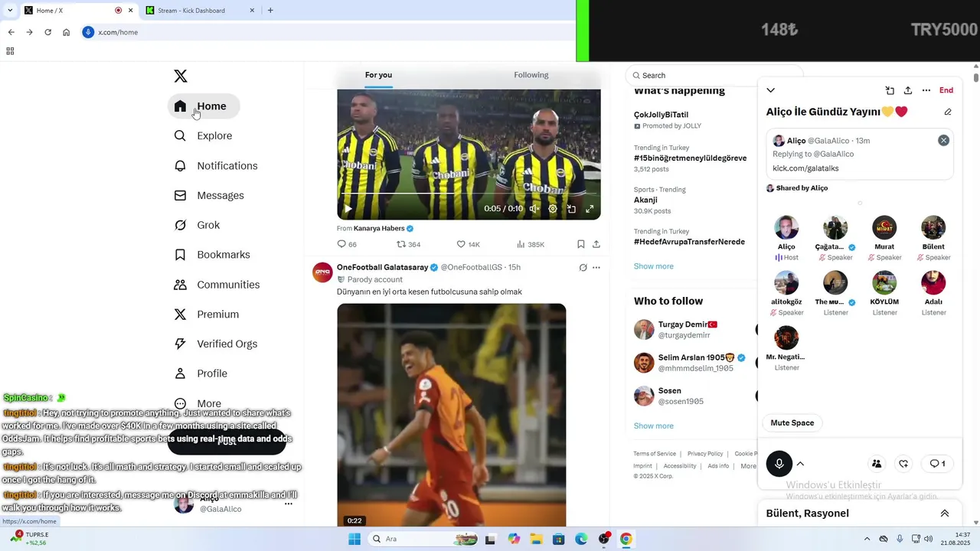This screenshot has width=980, height=551.
Task: Open Explore in the sidebar
Action: coord(204,135)
